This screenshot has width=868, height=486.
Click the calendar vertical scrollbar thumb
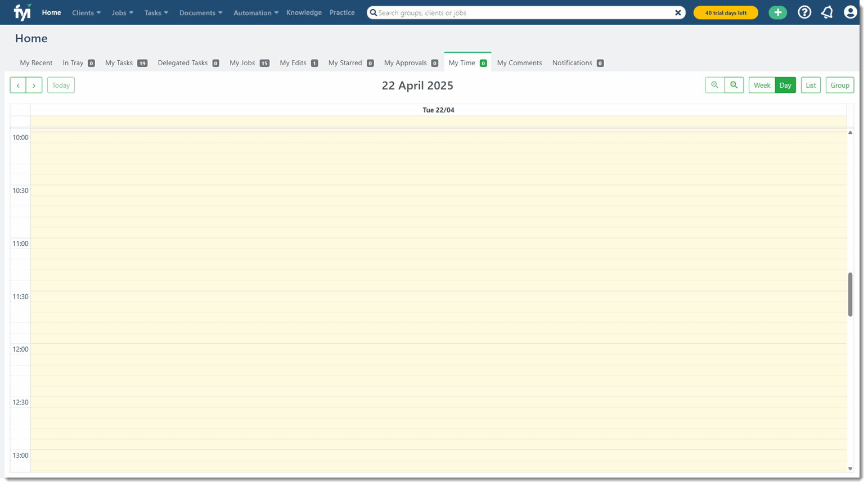(850, 294)
